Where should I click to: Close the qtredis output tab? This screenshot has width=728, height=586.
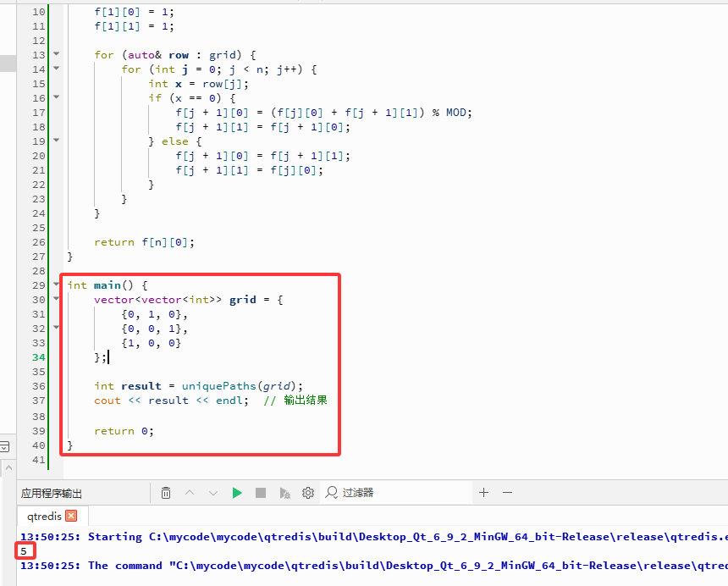71,515
